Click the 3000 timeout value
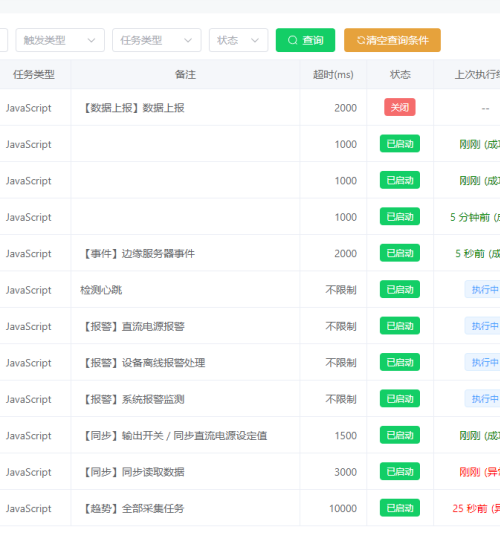 click(346, 472)
